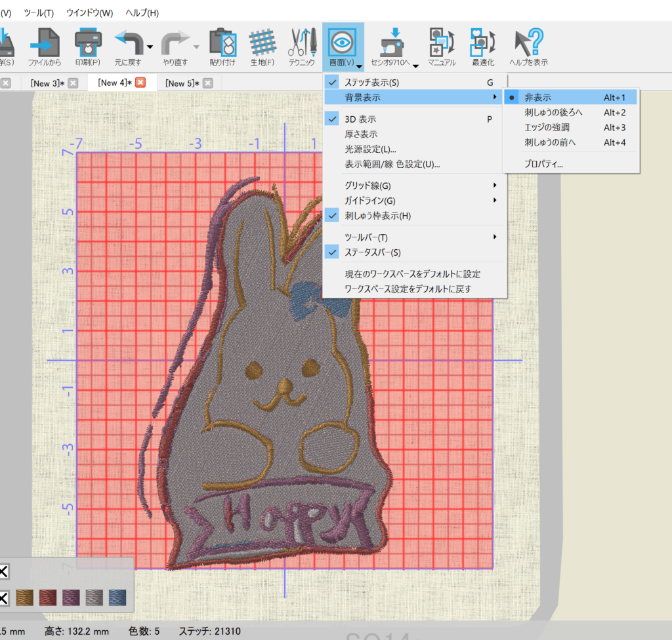Click the ヘルプを表示 help cursor icon
This screenshot has width=672, height=640.
coord(528,44)
